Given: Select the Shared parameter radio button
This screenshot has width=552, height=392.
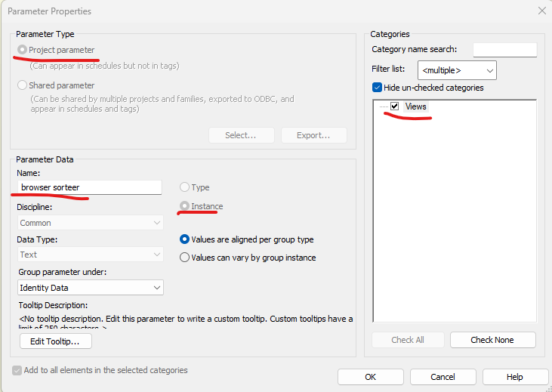Looking at the screenshot, I should pos(22,85).
